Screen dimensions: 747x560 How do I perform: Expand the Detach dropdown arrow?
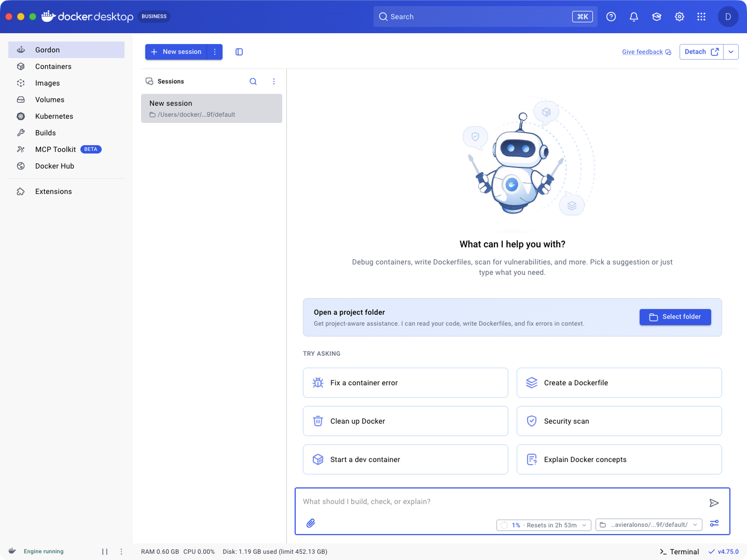(x=731, y=52)
